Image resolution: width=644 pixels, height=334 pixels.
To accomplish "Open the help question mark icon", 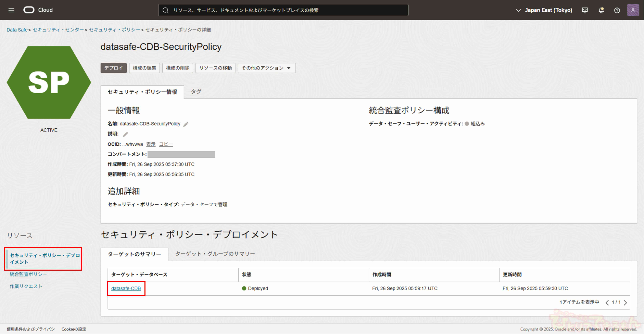I will pos(617,10).
